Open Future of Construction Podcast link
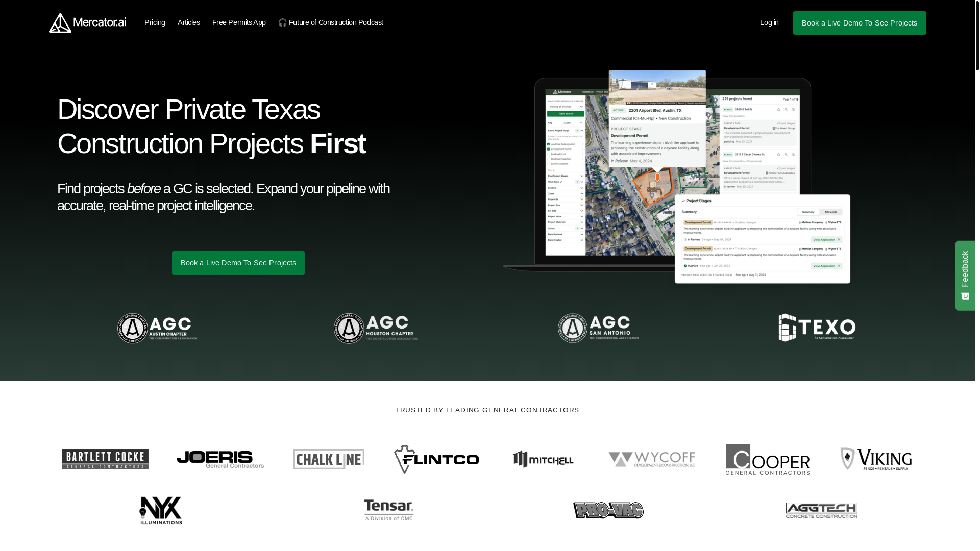Viewport: 980px width, 551px height. 331,22
